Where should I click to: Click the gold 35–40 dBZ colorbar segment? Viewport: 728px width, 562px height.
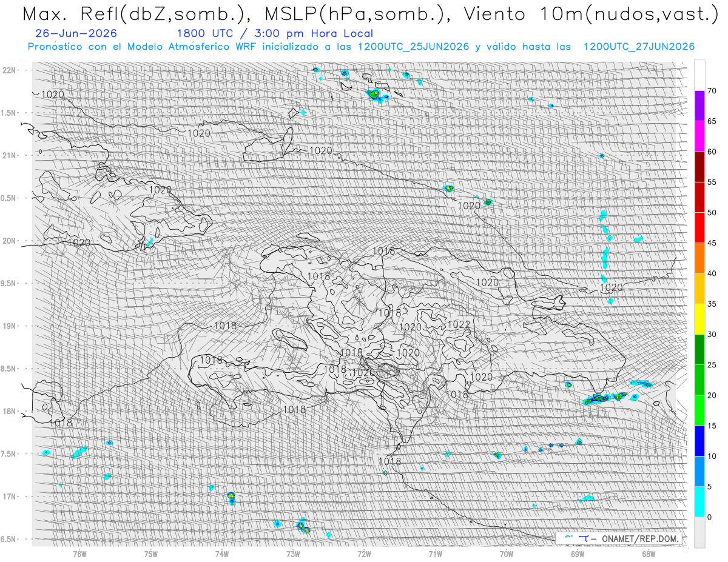[699, 288]
